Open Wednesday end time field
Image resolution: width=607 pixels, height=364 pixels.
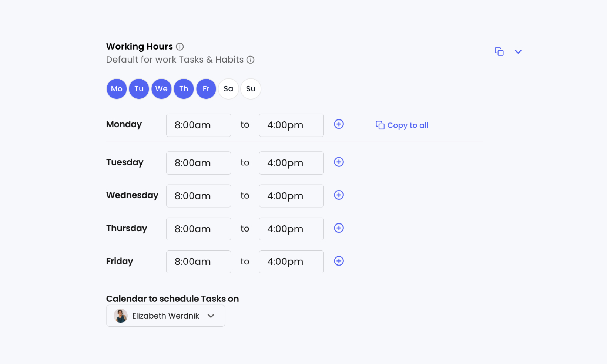291,196
